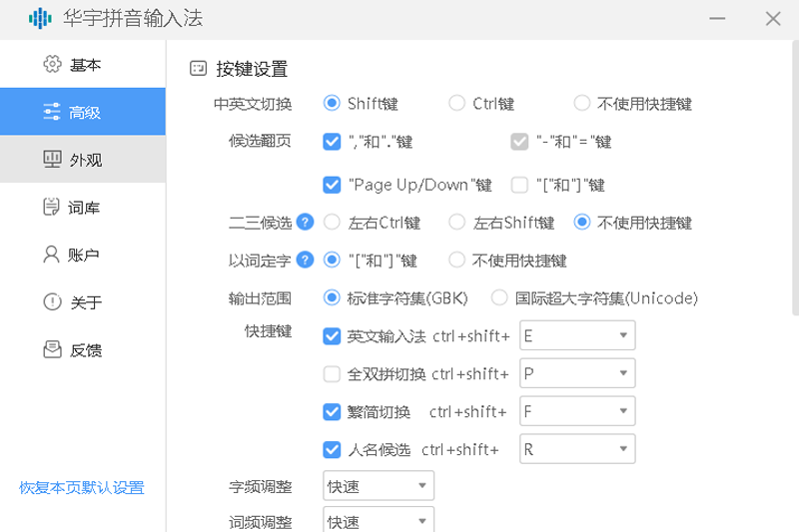Click the help icon next to 以词定字
The width and height of the screenshot is (799, 532).
coord(306,261)
